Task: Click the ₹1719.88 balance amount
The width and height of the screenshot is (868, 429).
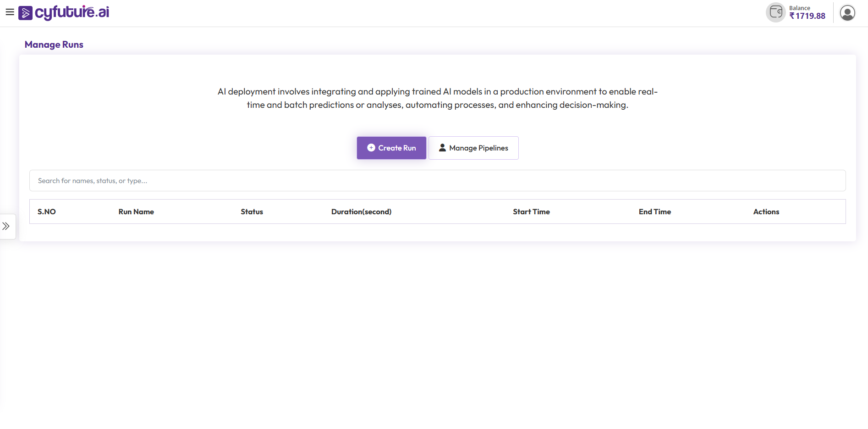Action: (x=807, y=16)
